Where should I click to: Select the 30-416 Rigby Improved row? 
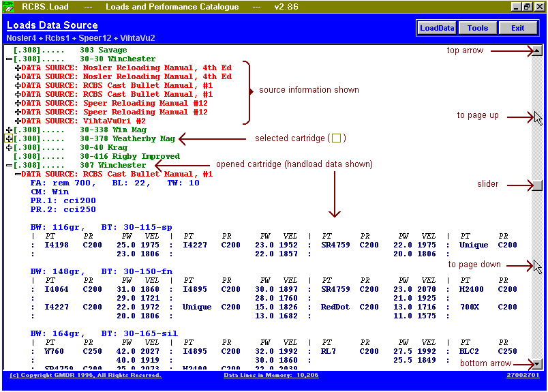tap(97, 156)
